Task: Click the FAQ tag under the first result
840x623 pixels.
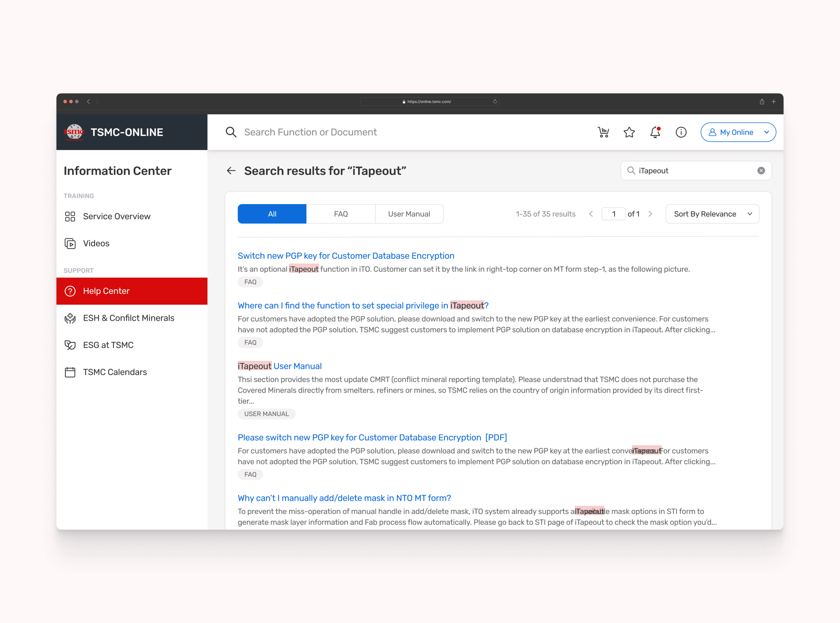Action: [x=250, y=282]
